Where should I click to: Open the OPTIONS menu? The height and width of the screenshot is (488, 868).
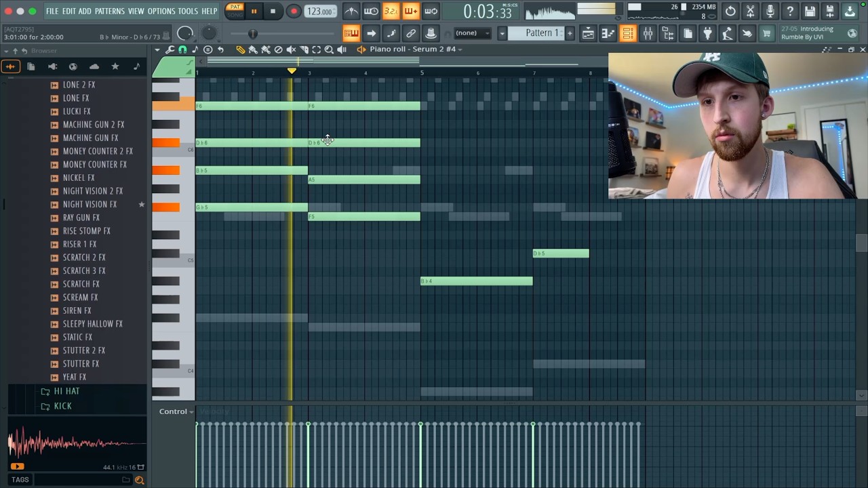click(x=161, y=12)
